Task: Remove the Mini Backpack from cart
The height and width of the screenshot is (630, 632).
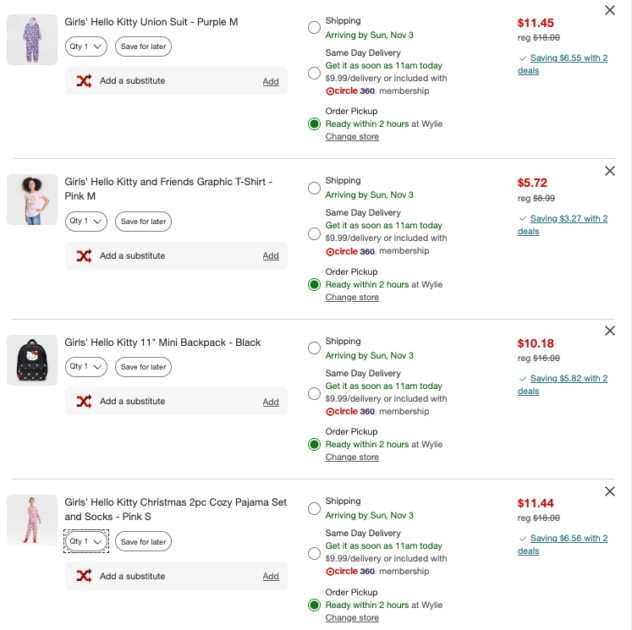Action: point(610,331)
